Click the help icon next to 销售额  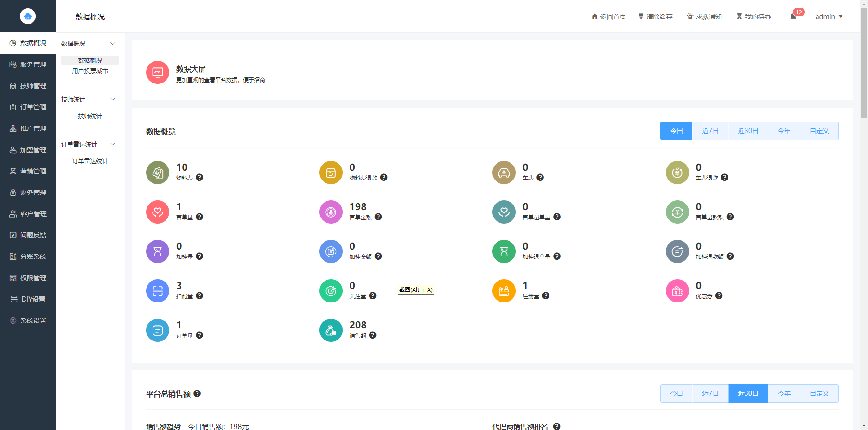[x=372, y=335]
